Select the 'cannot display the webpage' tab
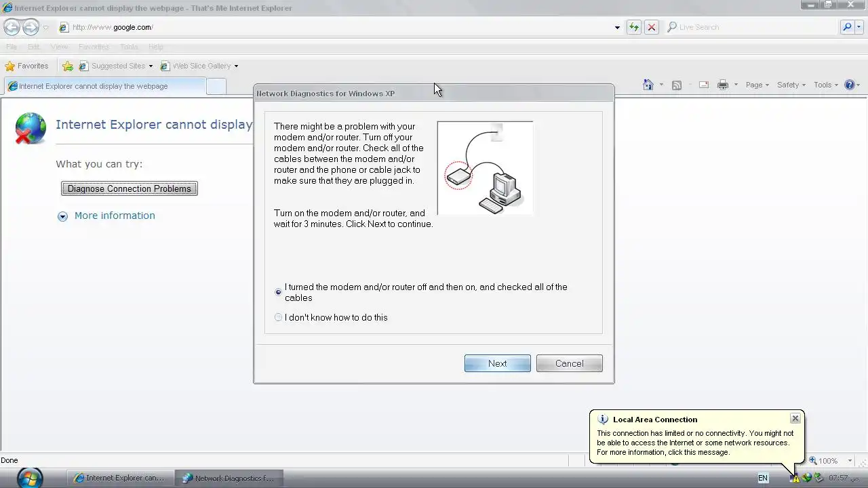This screenshot has width=868, height=488. click(104, 86)
